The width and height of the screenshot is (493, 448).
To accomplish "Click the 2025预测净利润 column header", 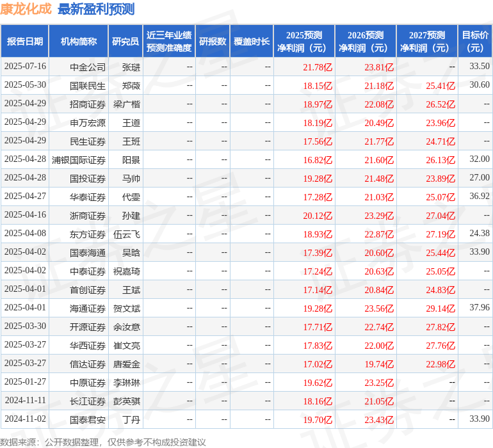I will point(304,41).
